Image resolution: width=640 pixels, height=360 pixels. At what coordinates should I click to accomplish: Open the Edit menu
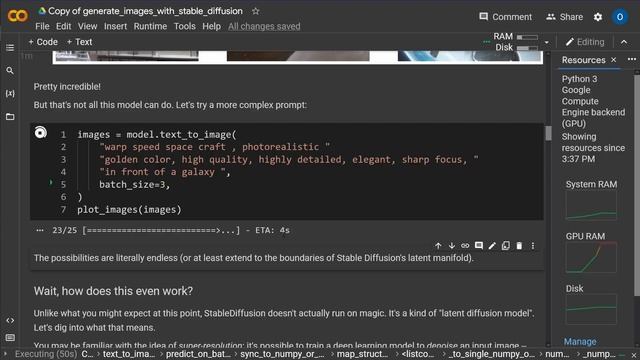[64, 26]
